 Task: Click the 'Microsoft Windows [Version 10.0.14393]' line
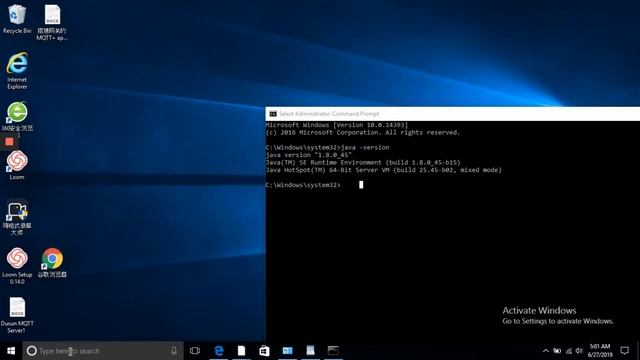click(337, 125)
